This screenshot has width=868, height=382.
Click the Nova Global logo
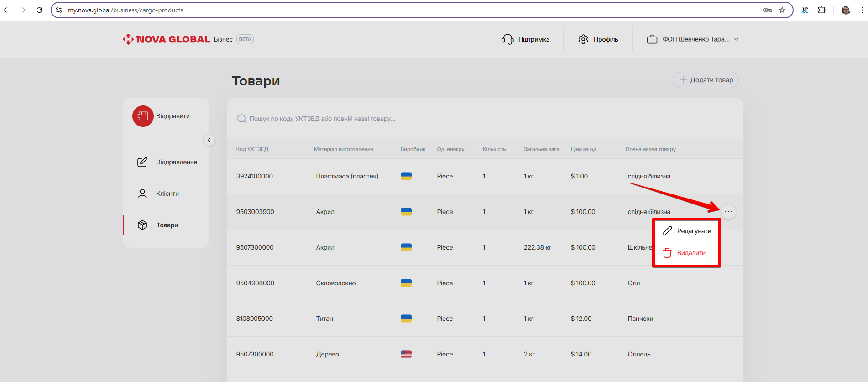coord(167,39)
